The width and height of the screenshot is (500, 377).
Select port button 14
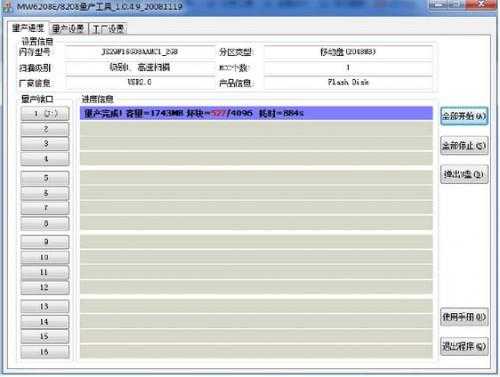click(x=45, y=321)
